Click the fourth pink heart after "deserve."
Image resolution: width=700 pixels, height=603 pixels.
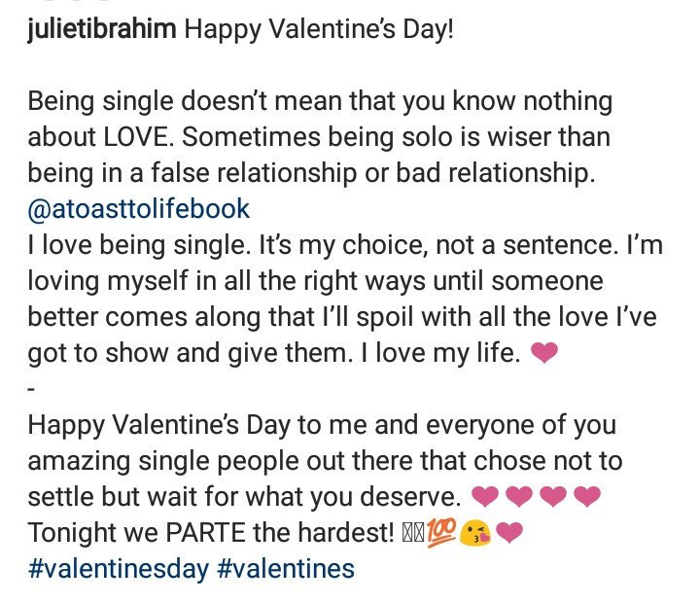pyautogui.click(x=586, y=497)
